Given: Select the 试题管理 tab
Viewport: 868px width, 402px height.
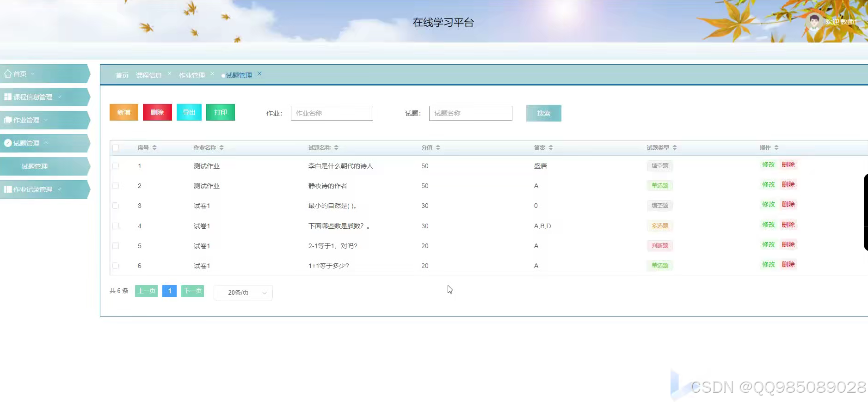Looking at the screenshot, I should point(239,75).
